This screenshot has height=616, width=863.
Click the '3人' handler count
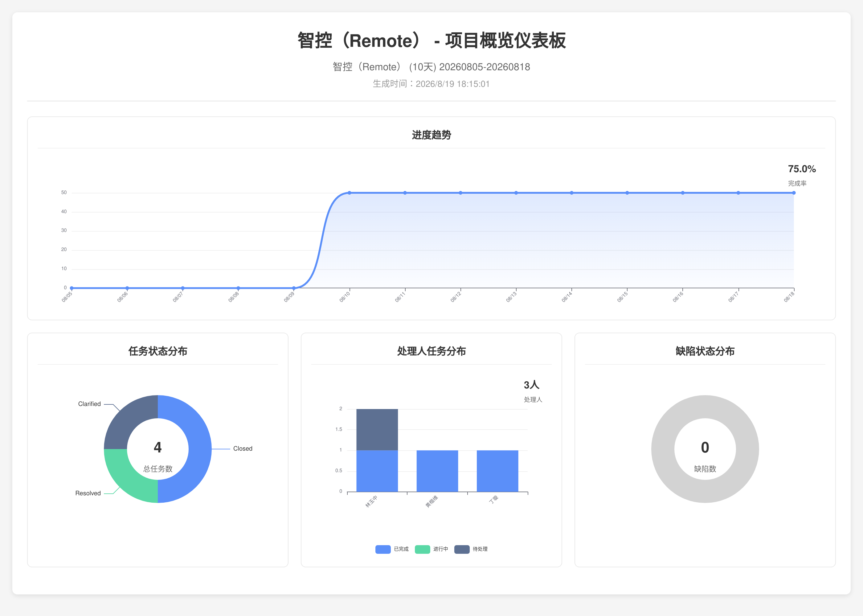coord(531,385)
